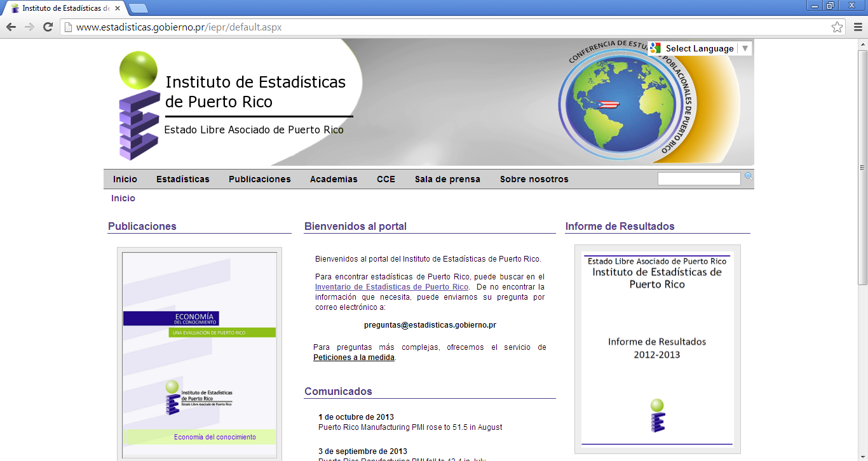Open the Sobre nosotros menu
The image size is (868, 461).
click(x=534, y=179)
